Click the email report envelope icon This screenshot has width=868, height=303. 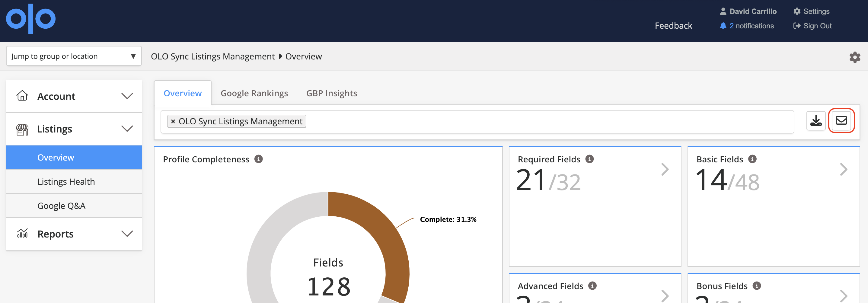pos(841,121)
